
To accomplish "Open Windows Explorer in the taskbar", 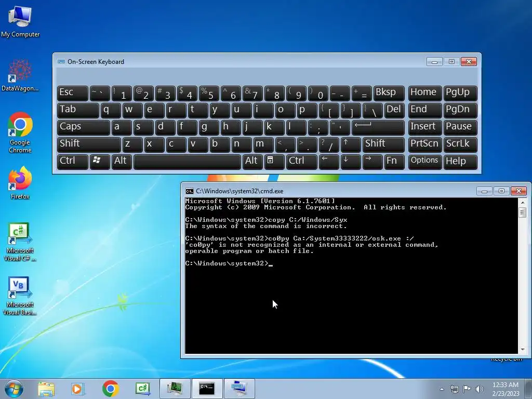I will coord(46,389).
